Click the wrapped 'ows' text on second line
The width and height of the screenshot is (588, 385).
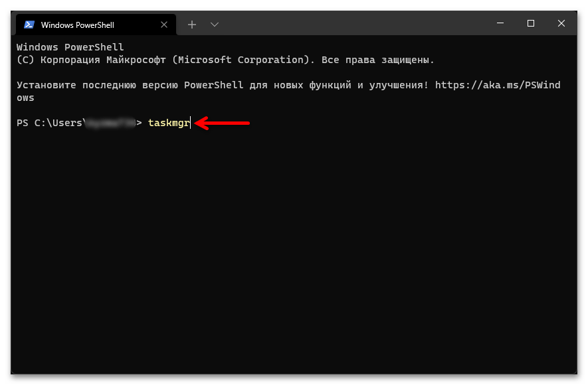[25, 98]
